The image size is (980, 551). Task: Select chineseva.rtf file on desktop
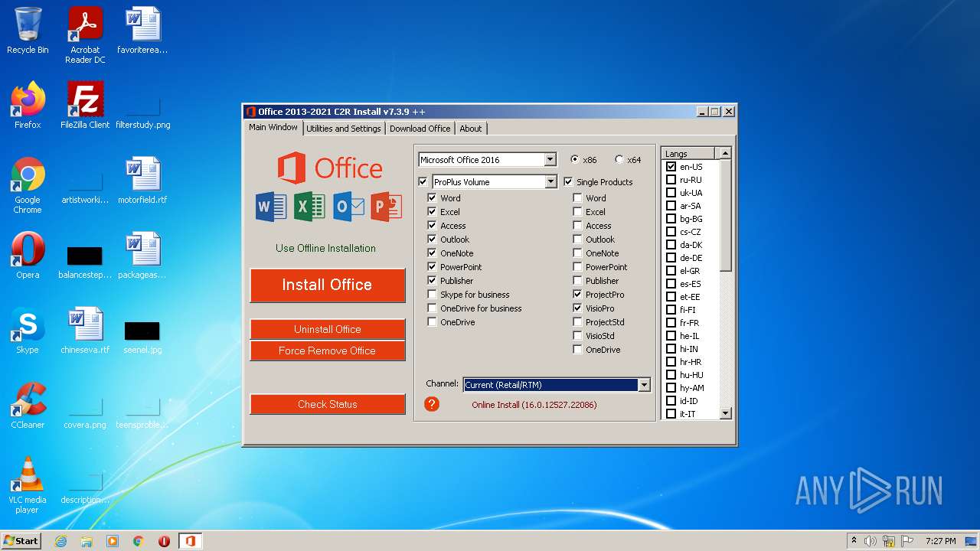click(85, 331)
